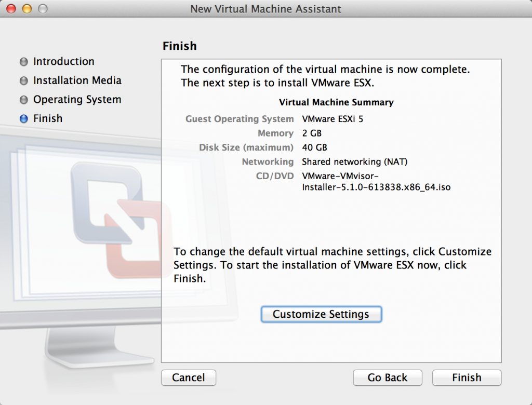Screen dimensions: 532x405
Task: Click the 2 GB memory value
Action: tap(312, 133)
